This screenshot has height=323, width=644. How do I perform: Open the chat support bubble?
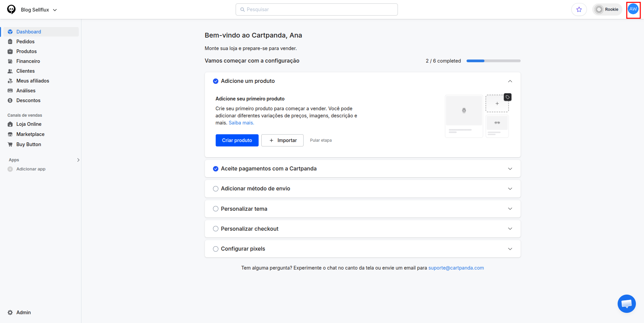click(x=626, y=303)
